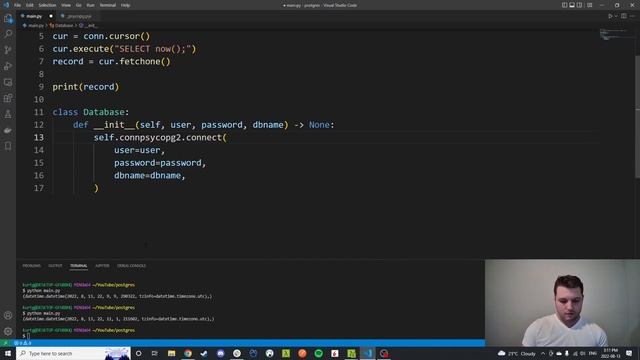Viewport: 640px width, 360px height.
Task: Toggle the bottom panel layout icon
Action: click(572, 5)
